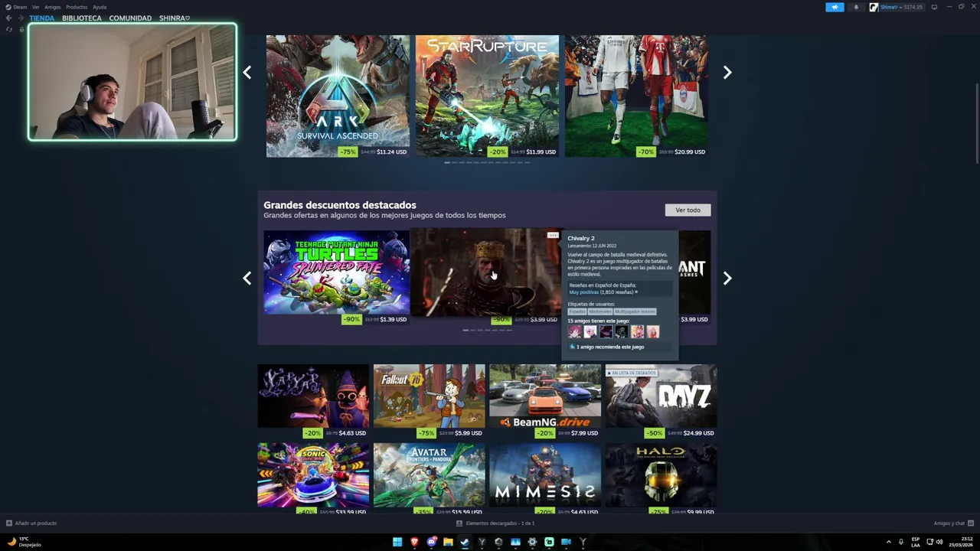Click Añadir un producto
Viewport: 980px width, 551px height.
point(31,523)
